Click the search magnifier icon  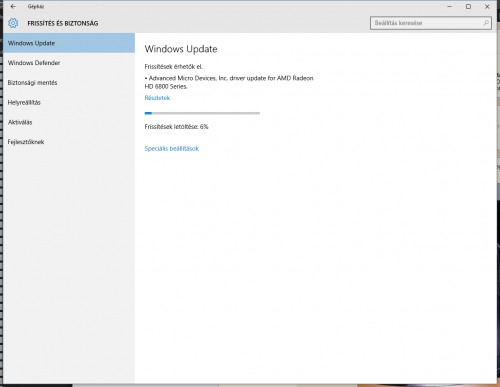(486, 23)
